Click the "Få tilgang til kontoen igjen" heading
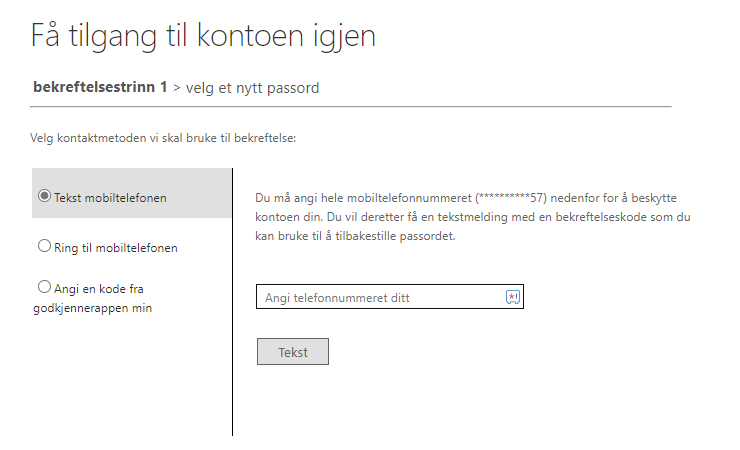Screen dimensions: 740x450 203,36
